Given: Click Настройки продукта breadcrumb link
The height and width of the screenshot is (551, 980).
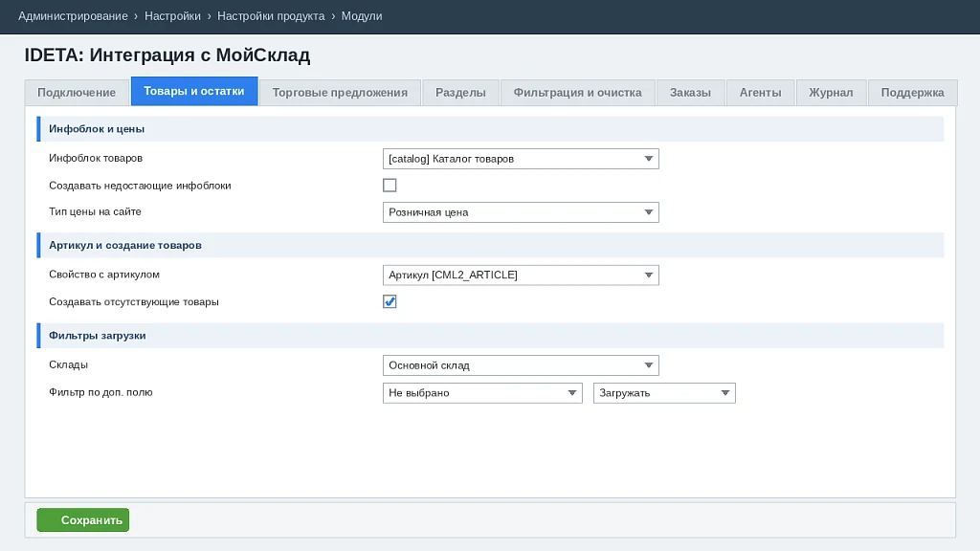Looking at the screenshot, I should [271, 16].
